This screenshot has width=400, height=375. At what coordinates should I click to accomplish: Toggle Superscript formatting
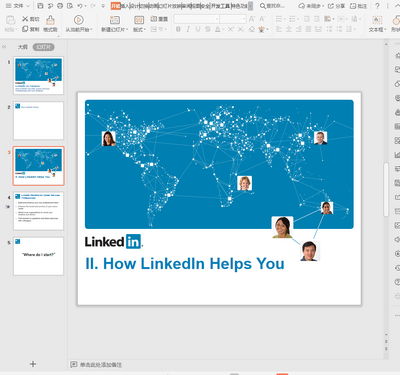[x=231, y=29]
